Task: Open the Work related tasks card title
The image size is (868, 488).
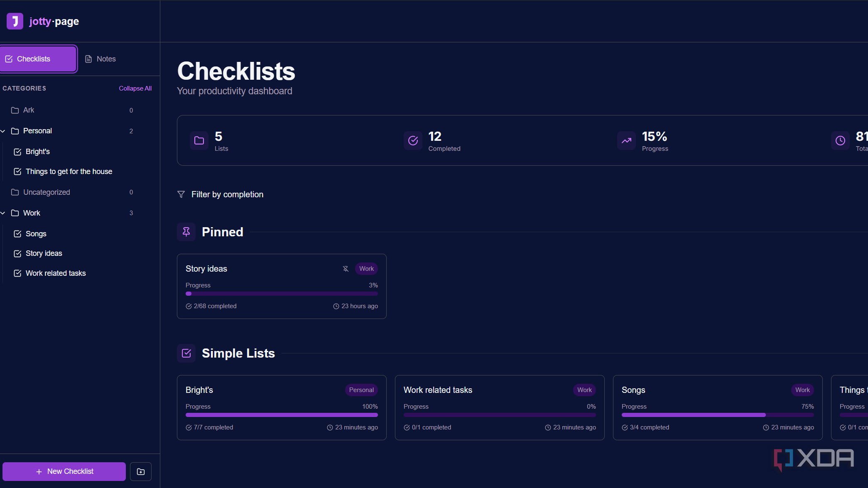Action: [438, 390]
